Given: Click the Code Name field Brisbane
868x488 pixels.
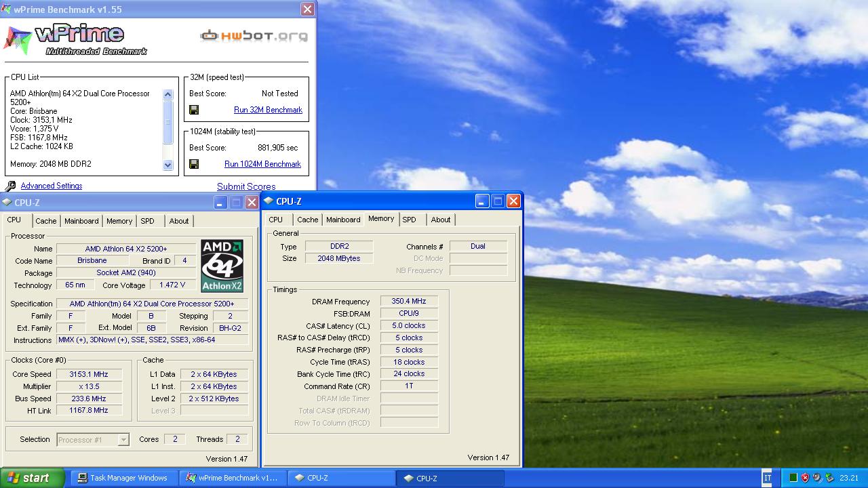Looking at the screenshot, I should click(x=92, y=260).
